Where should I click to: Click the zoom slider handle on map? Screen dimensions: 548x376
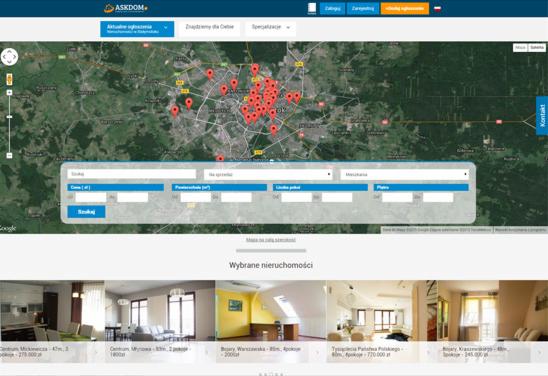click(9, 117)
